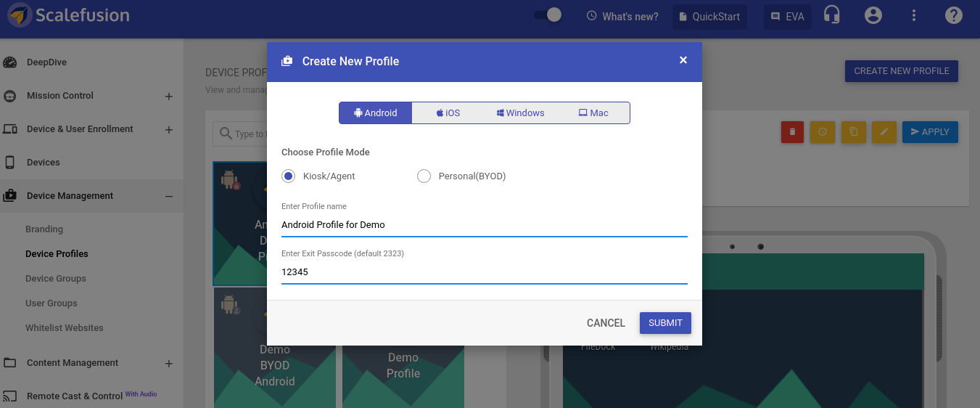The width and height of the screenshot is (980, 408).
Task: Click the SUBMIT button
Action: (x=665, y=323)
